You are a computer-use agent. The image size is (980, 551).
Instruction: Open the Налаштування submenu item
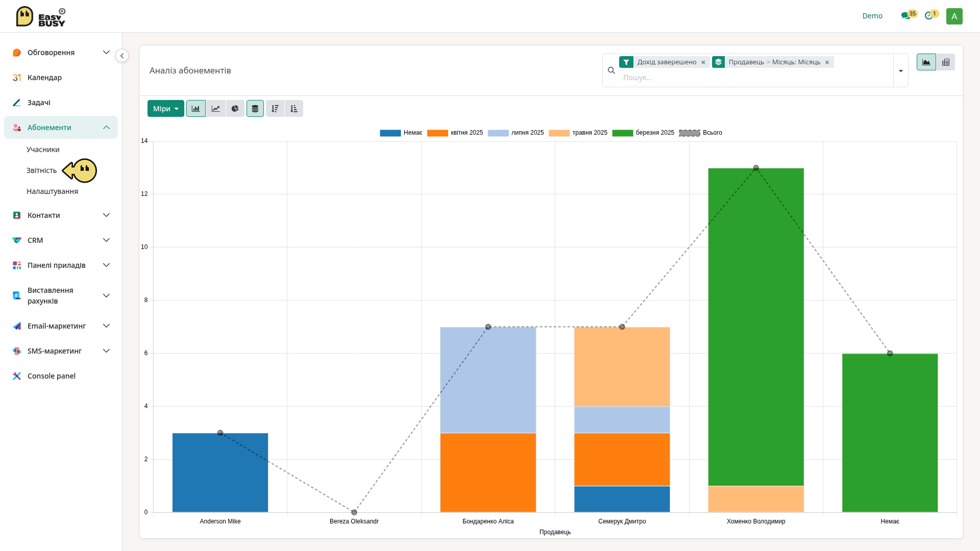click(x=52, y=191)
